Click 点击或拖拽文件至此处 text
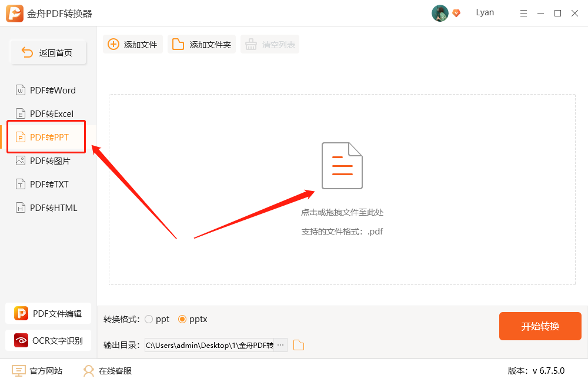This screenshot has width=588, height=382. tap(342, 213)
